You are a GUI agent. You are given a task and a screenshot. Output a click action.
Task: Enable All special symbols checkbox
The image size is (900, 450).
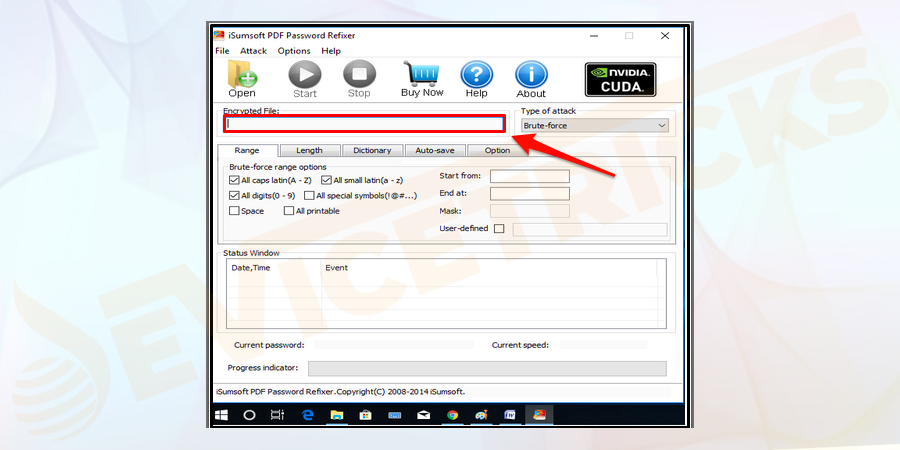coord(309,195)
